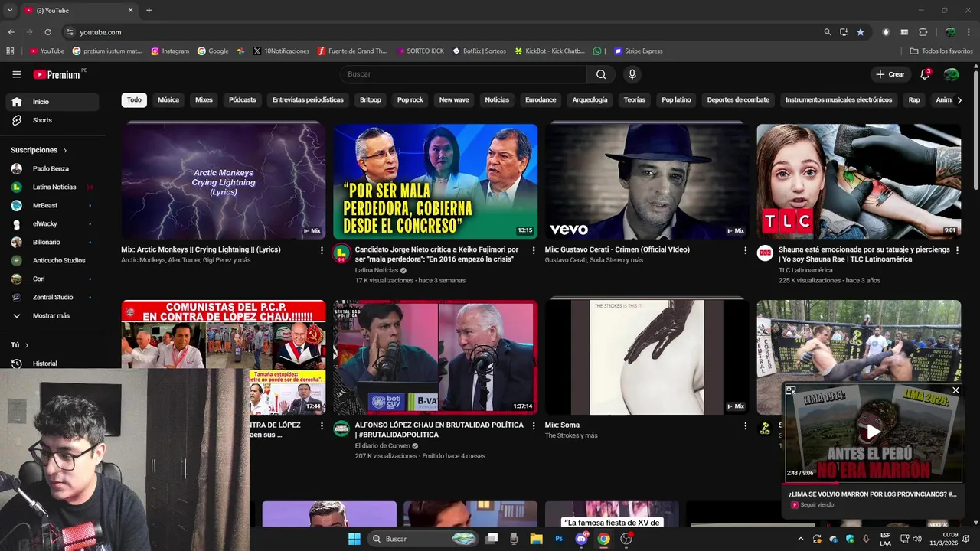This screenshot has height=551, width=980.
Task: Open Chrome extensions puzzle icon
Action: (x=923, y=32)
